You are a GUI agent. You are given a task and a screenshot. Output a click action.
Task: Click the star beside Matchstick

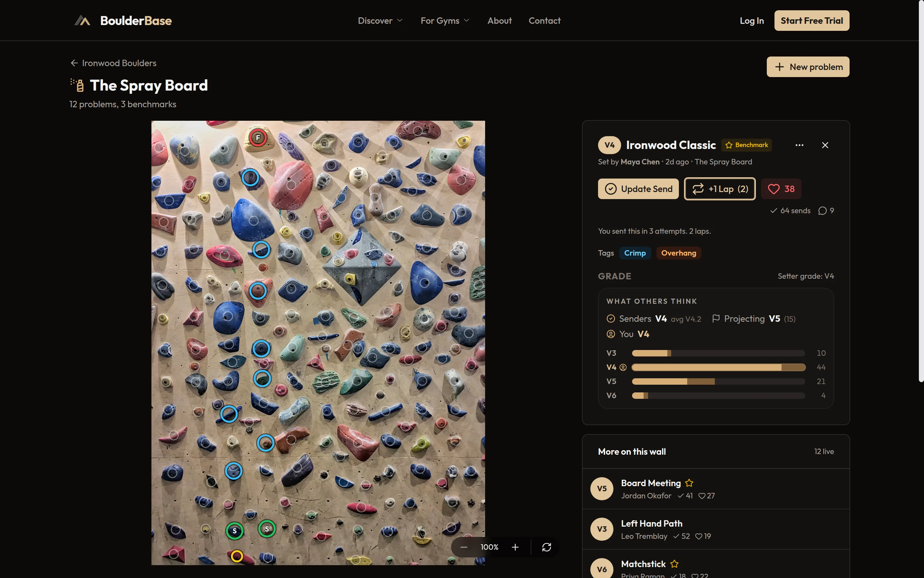(x=674, y=564)
